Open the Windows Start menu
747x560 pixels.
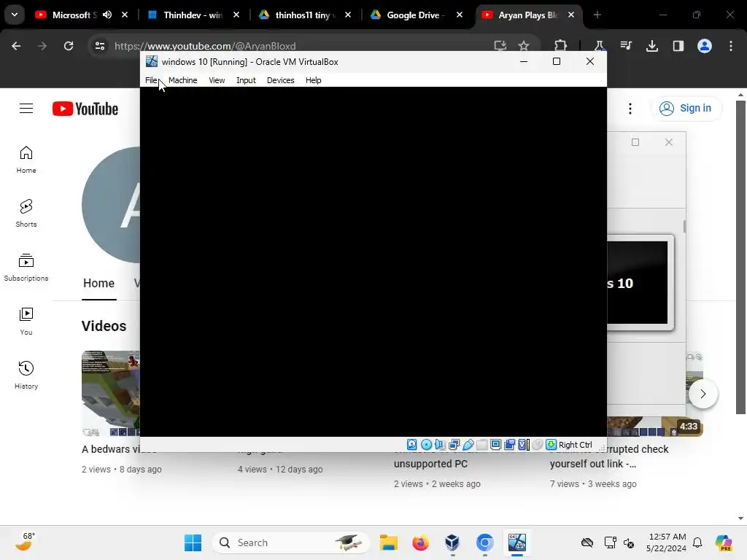tap(193, 542)
